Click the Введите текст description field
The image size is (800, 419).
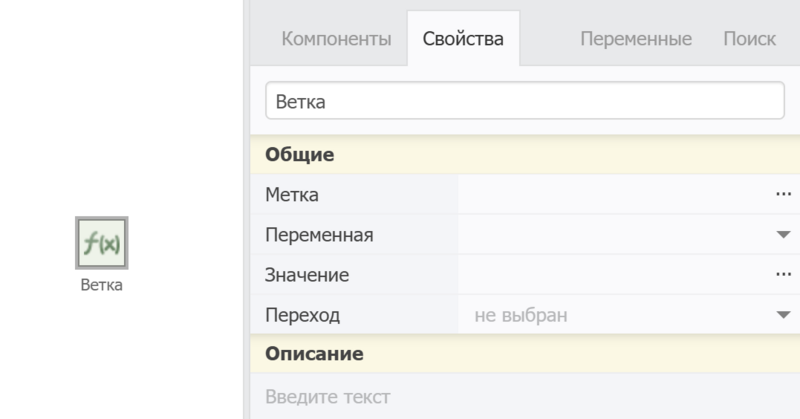[525, 397]
